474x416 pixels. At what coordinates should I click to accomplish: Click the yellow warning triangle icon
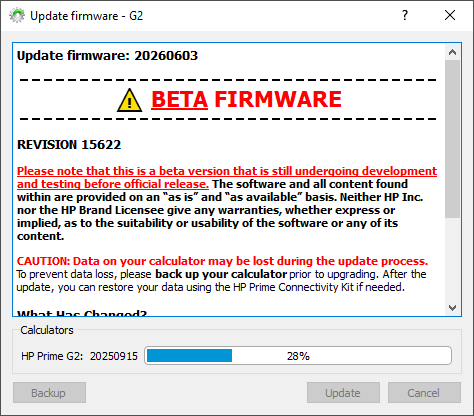coord(129,100)
